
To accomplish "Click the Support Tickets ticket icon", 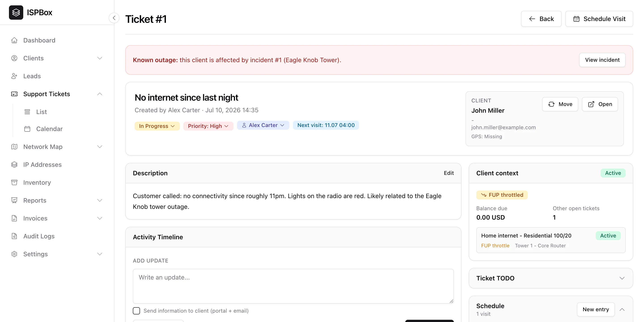I will point(14,94).
